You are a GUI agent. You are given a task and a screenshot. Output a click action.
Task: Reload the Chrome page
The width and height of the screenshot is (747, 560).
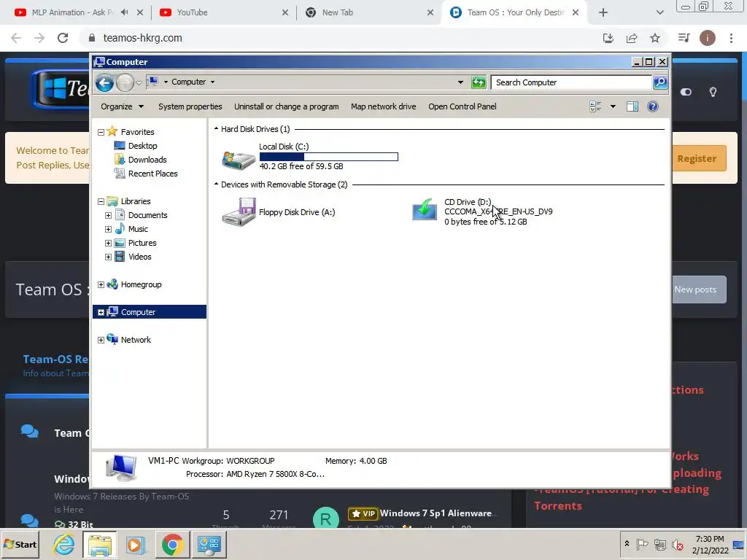[x=63, y=38]
